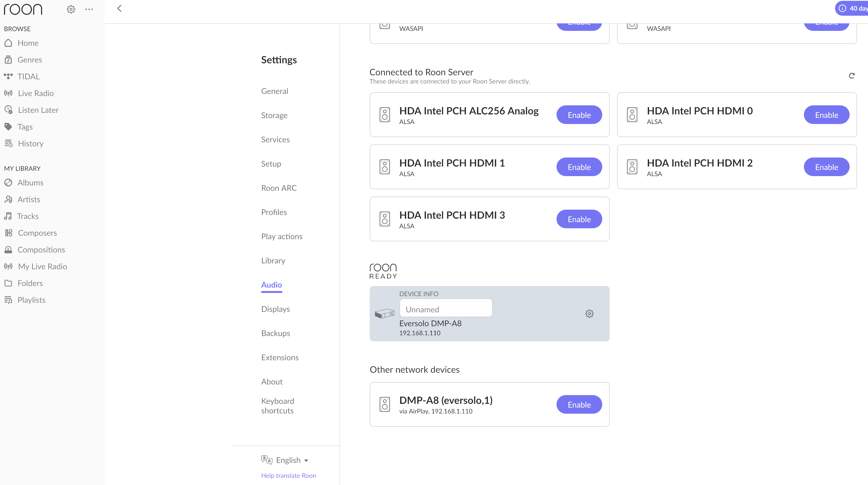Open Eversolo DMP-A8 device settings gear
The image size is (868, 485).
(589, 313)
